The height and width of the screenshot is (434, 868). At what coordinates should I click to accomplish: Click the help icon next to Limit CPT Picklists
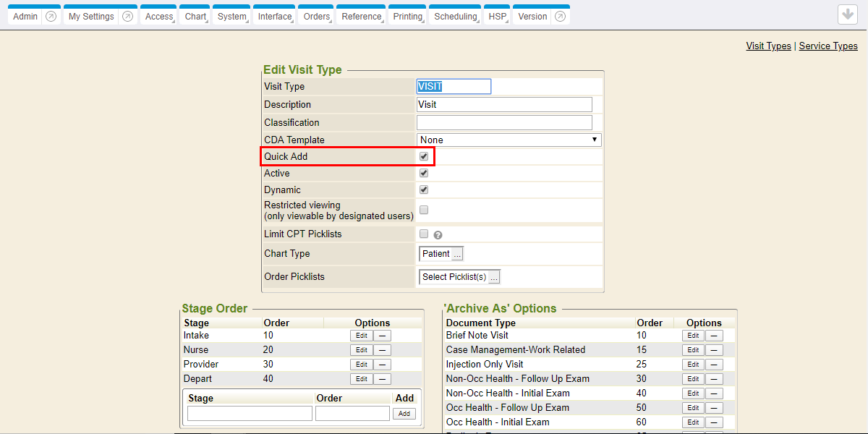pyautogui.click(x=438, y=234)
